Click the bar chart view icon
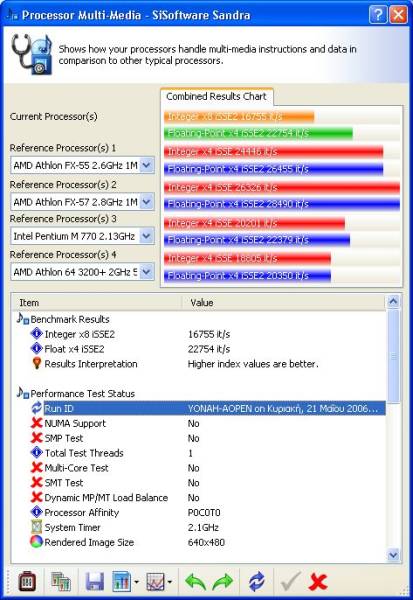The height and width of the screenshot is (600, 413). 121,582
